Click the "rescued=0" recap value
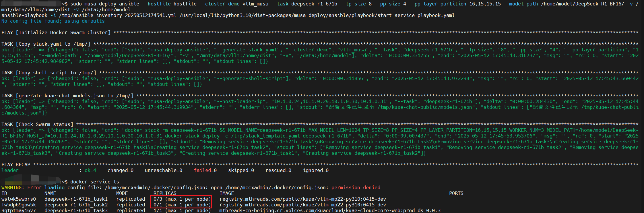The height and width of the screenshot is (213, 644). (x=278, y=170)
